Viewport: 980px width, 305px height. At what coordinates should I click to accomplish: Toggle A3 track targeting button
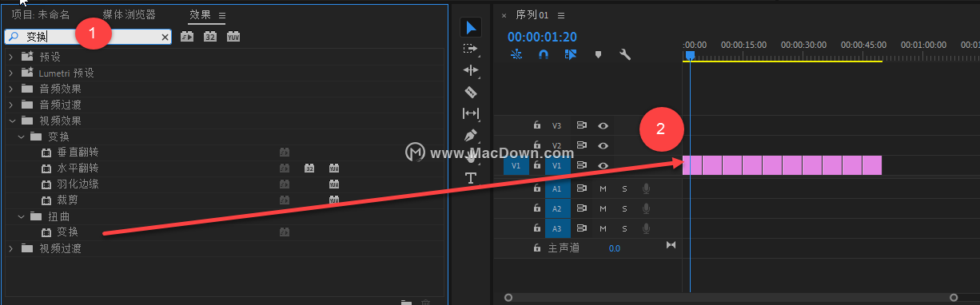point(557,228)
